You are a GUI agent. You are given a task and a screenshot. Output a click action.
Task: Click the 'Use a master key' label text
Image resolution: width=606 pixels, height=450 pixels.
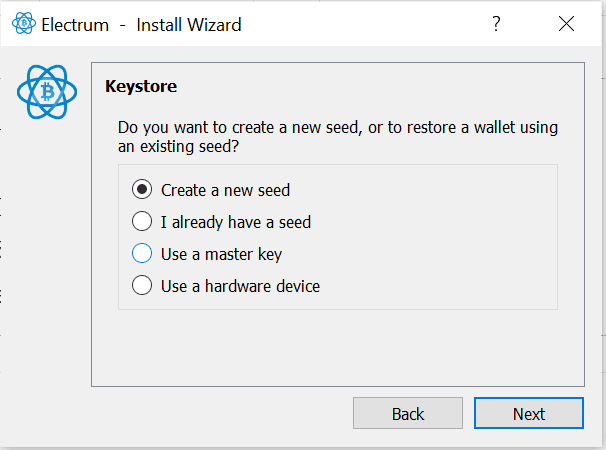(x=228, y=254)
